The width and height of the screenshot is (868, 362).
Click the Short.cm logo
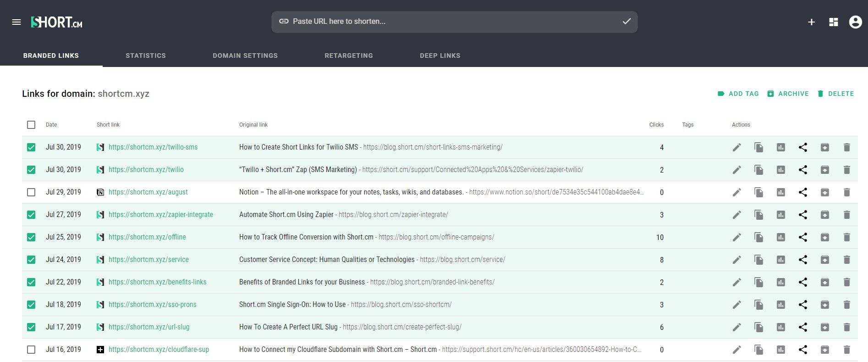(56, 22)
